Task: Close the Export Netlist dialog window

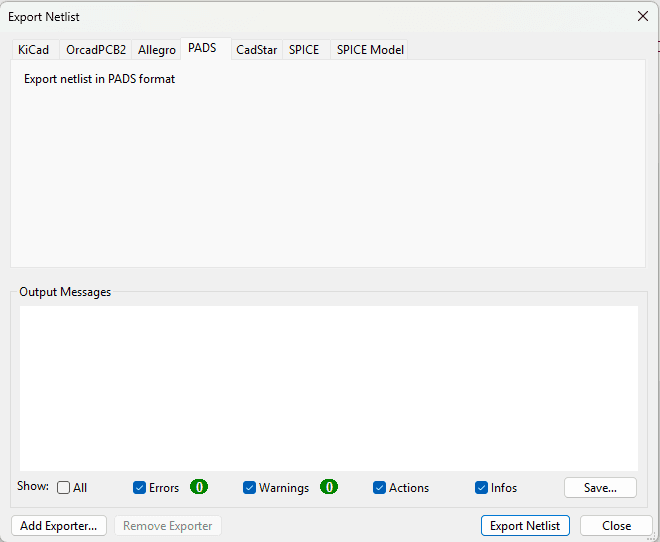Action: pyautogui.click(x=642, y=16)
